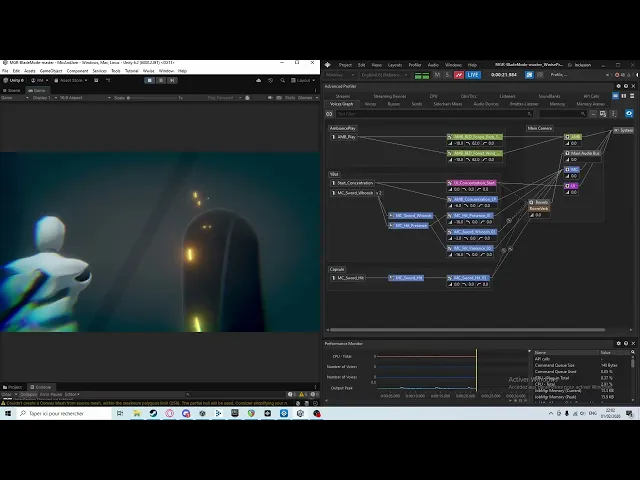This screenshot has height=480, width=640.
Task: Open Unity Wwise menu
Action: [149, 71]
